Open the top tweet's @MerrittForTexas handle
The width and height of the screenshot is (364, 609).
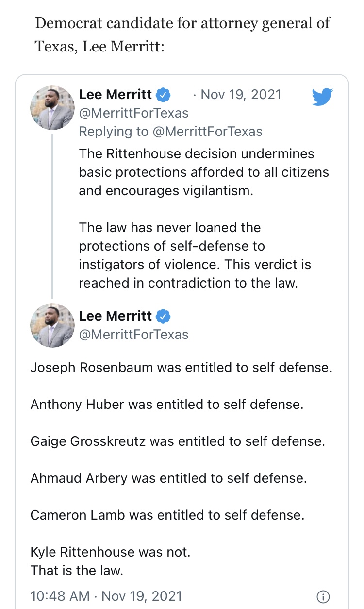tap(133, 113)
